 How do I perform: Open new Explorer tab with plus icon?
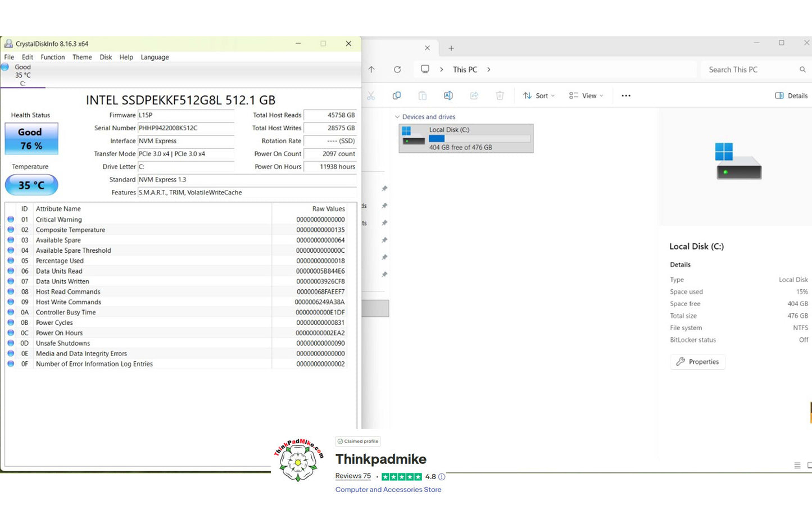[x=451, y=48]
